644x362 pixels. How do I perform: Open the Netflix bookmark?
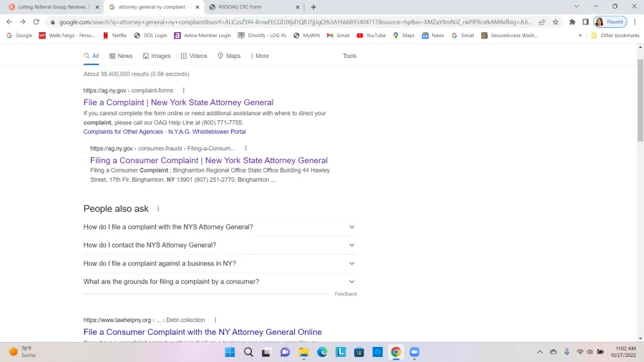click(x=114, y=35)
